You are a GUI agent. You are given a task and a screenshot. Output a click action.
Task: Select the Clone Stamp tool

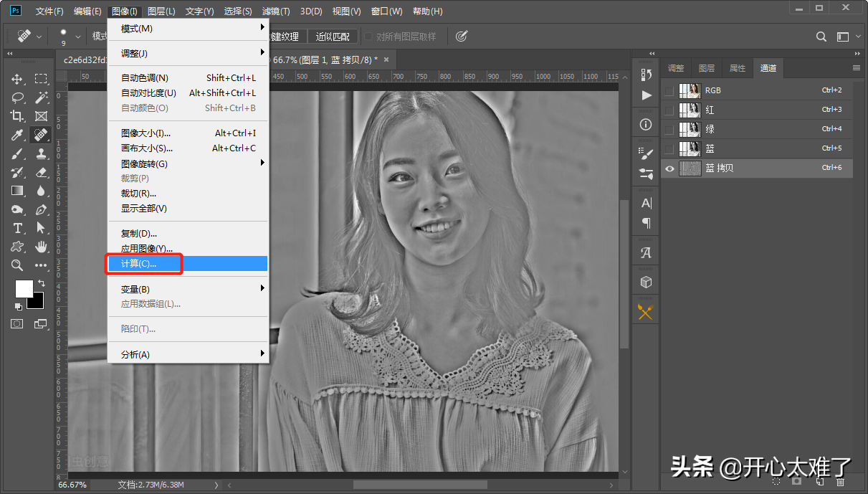tap(41, 153)
